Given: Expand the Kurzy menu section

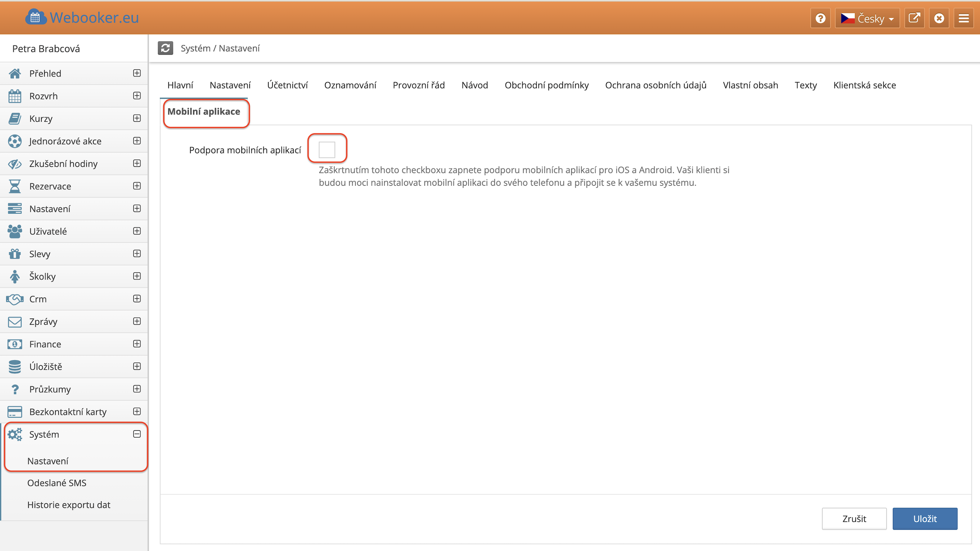Looking at the screenshot, I should pos(137,118).
